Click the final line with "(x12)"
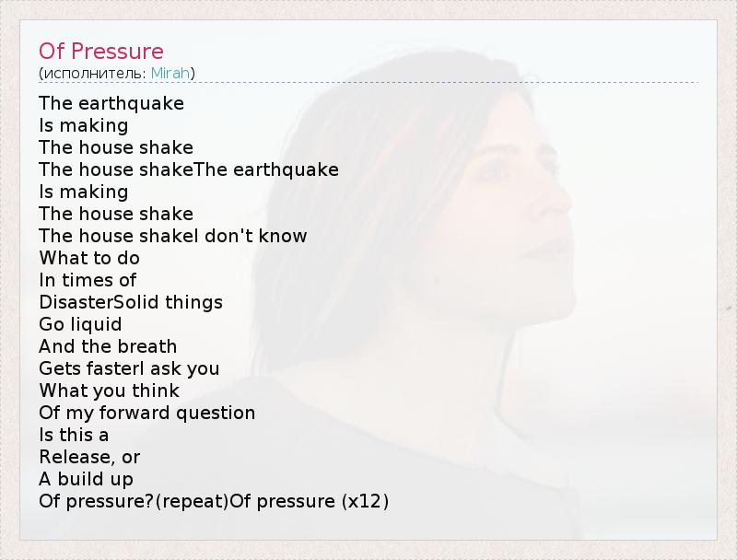The width and height of the screenshot is (737, 560). 214,501
